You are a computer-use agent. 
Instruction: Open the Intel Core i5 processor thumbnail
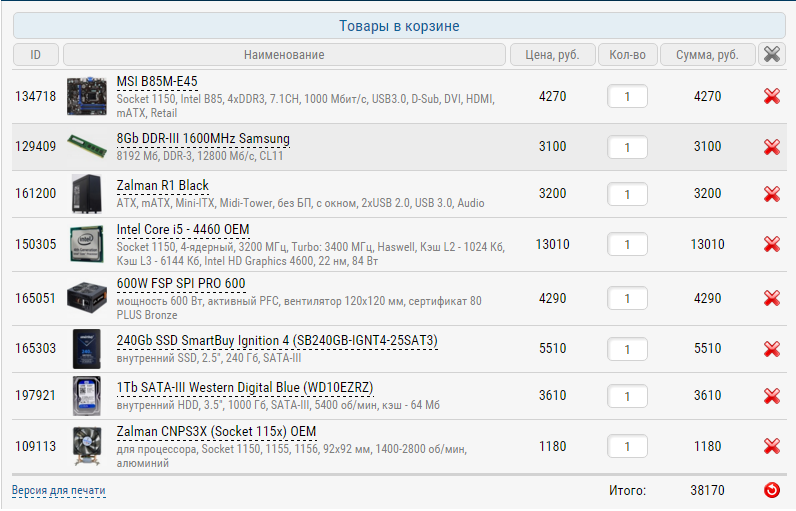tap(87, 244)
